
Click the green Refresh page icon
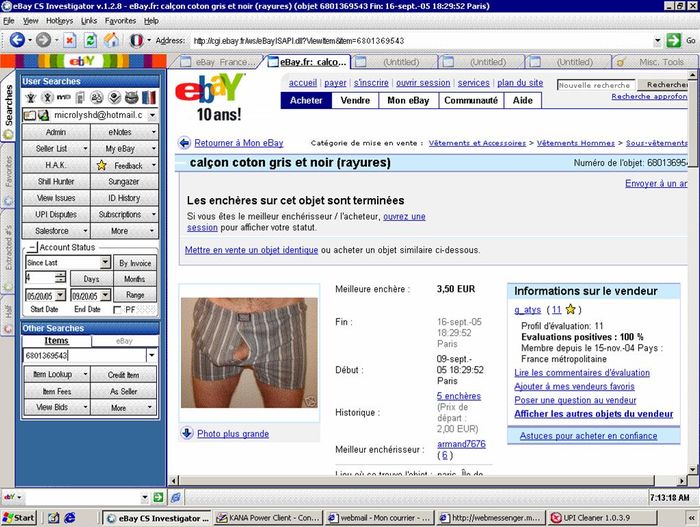pos(91,41)
